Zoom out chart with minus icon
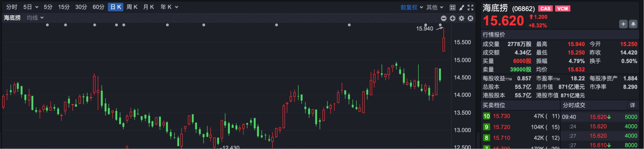 444,18
